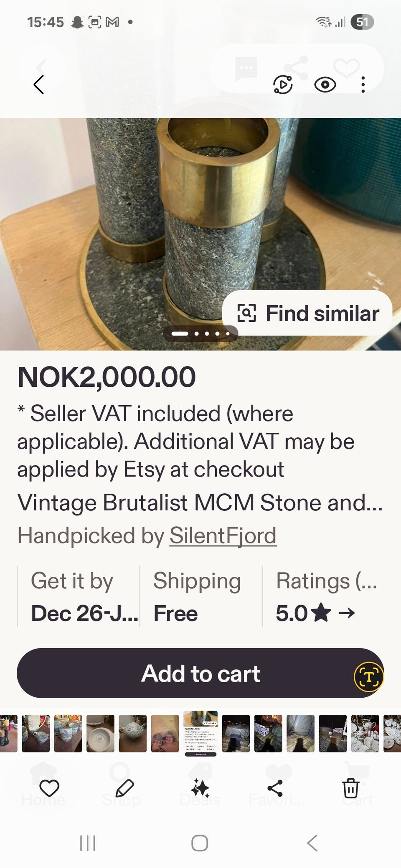This screenshot has height=868, width=401.
Task: Tap the Android home navigation button
Action: (x=200, y=843)
